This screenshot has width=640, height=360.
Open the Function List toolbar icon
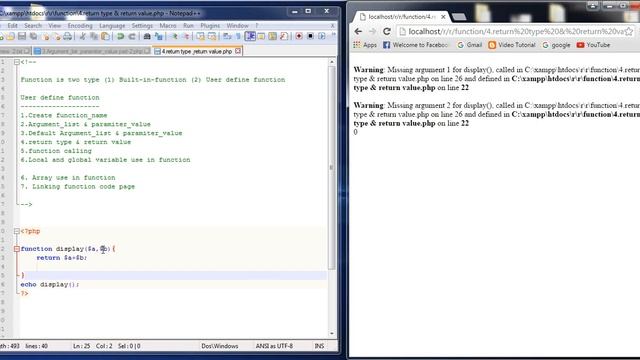(284, 36)
